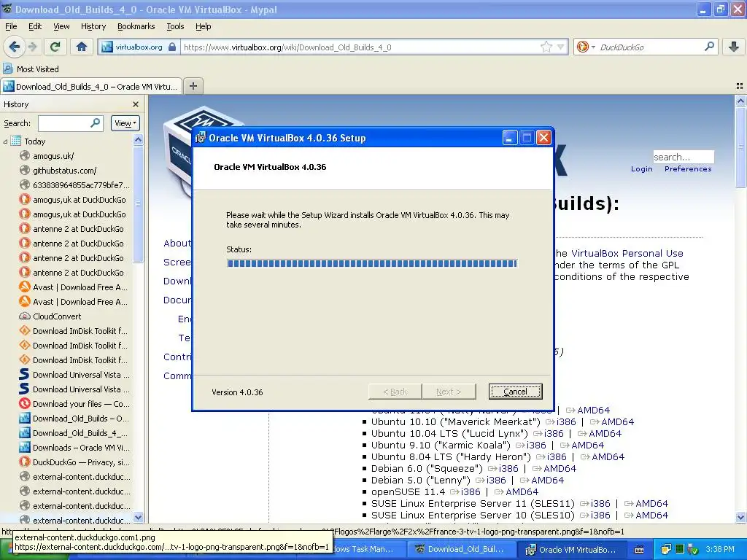Open Download your files history entry
The height and width of the screenshot is (560, 747).
81,404
